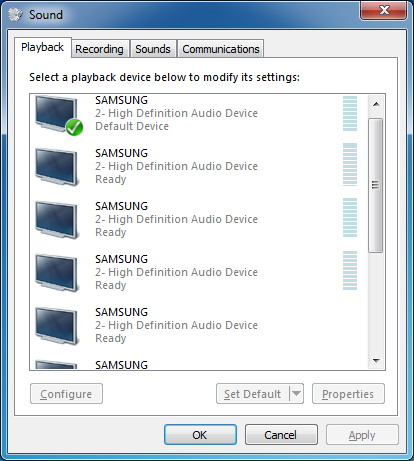Close the Sound dialog window

tap(384, 10)
